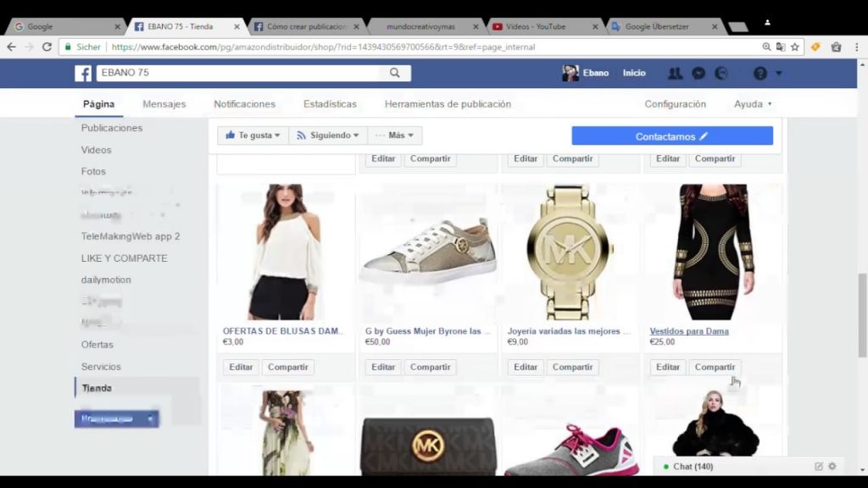Screen dimensions: 868x488
Task: Switch to the Estadísticas tab
Action: click(x=330, y=104)
